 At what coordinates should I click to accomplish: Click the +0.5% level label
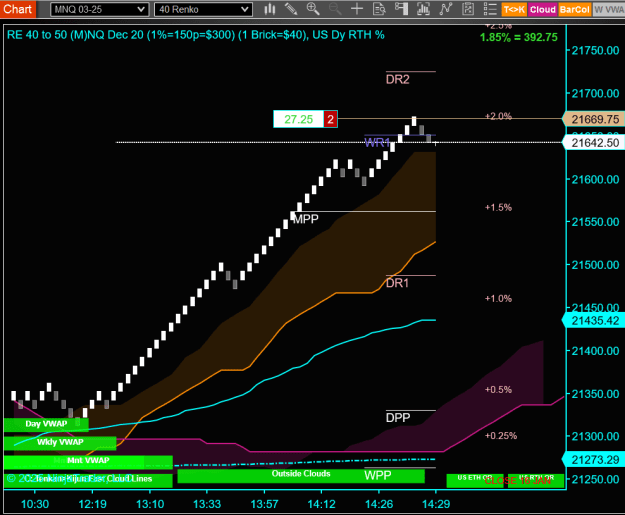(498, 389)
